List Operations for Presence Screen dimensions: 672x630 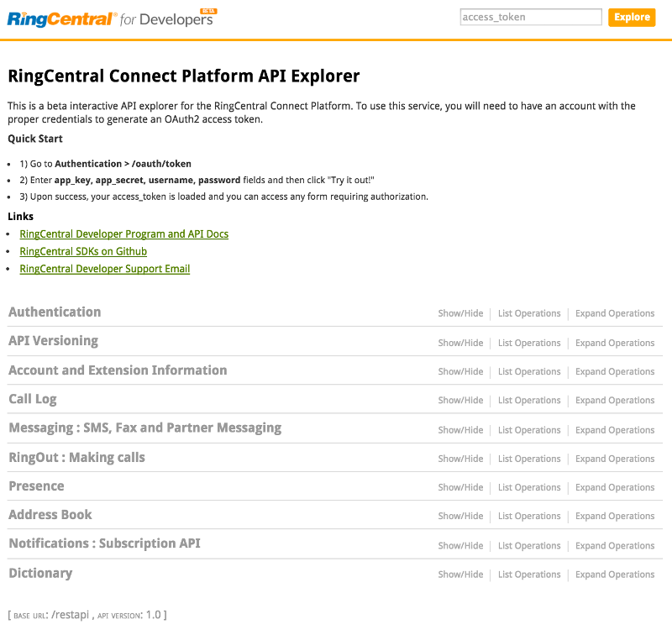coord(529,487)
